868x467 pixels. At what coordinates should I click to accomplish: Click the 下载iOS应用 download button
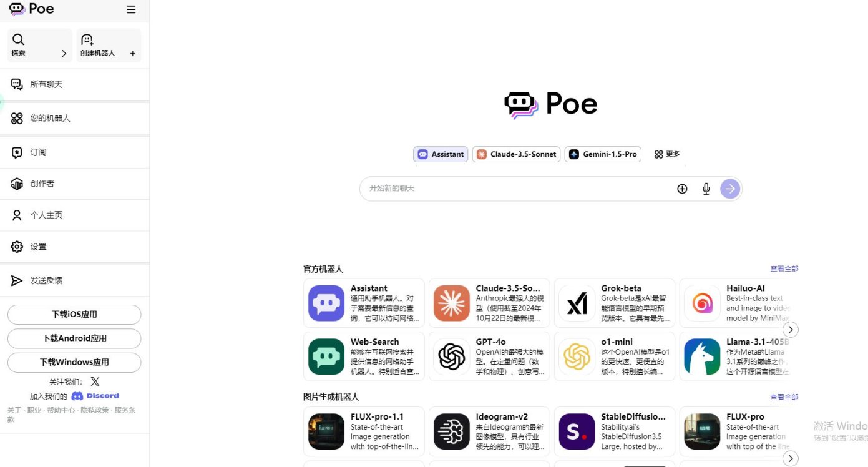[74, 314]
